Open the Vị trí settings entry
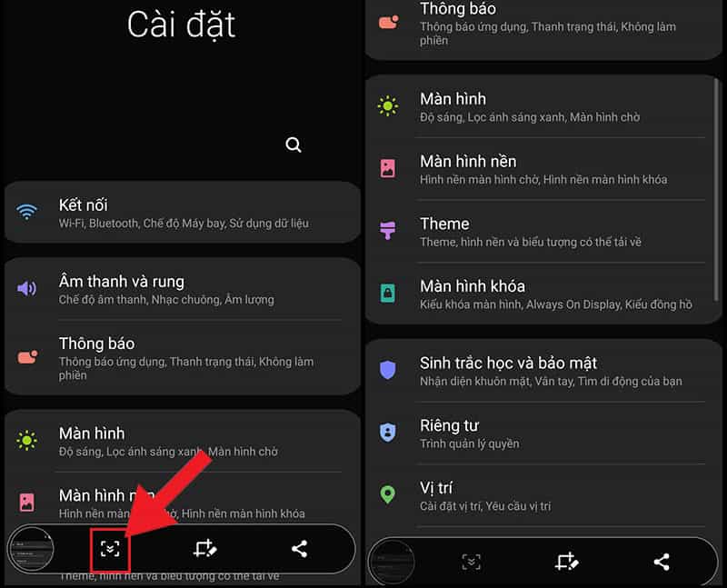Image resolution: width=727 pixels, height=588 pixels. 543,495
